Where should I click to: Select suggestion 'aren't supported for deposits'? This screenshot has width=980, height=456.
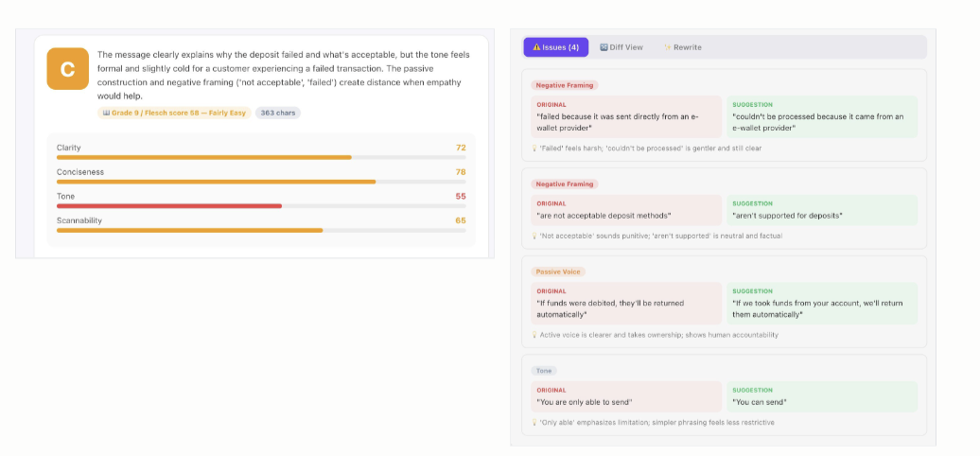[787, 216]
